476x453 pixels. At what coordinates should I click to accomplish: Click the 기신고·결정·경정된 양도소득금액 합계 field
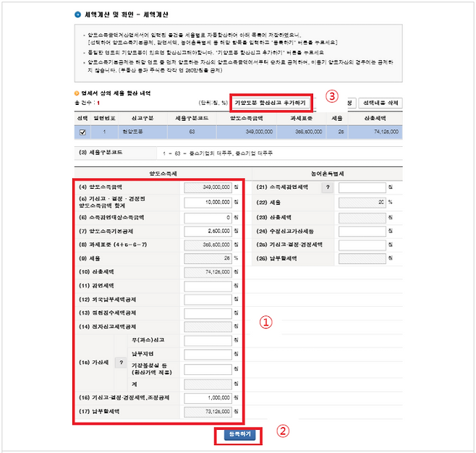click(x=207, y=202)
